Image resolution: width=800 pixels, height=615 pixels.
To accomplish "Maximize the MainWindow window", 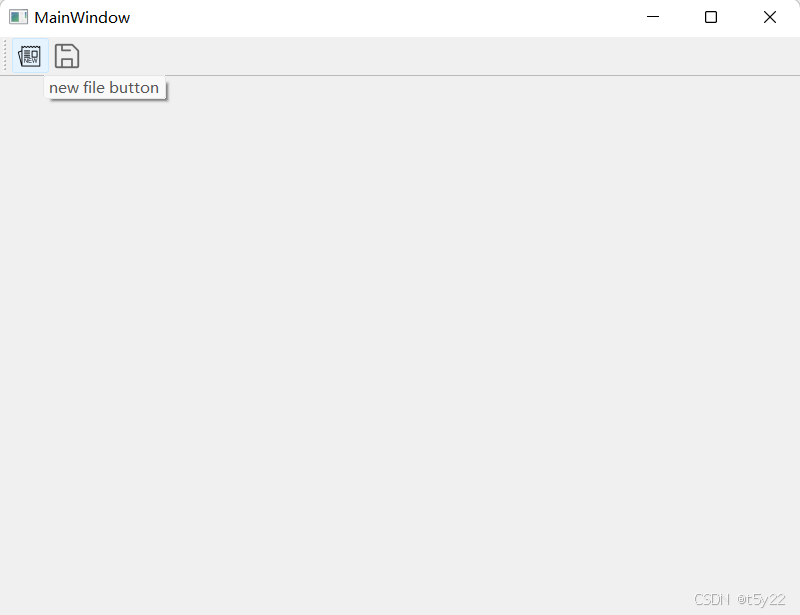I will [x=711, y=17].
